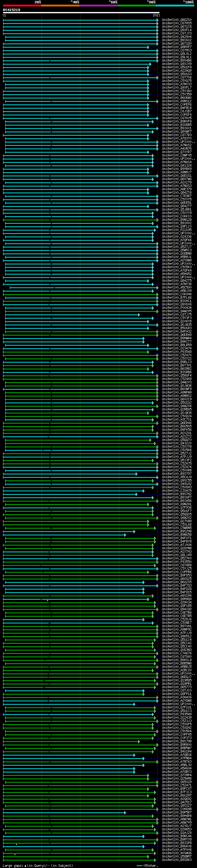Click hit label UniRef100_C6TJY3

177,33
